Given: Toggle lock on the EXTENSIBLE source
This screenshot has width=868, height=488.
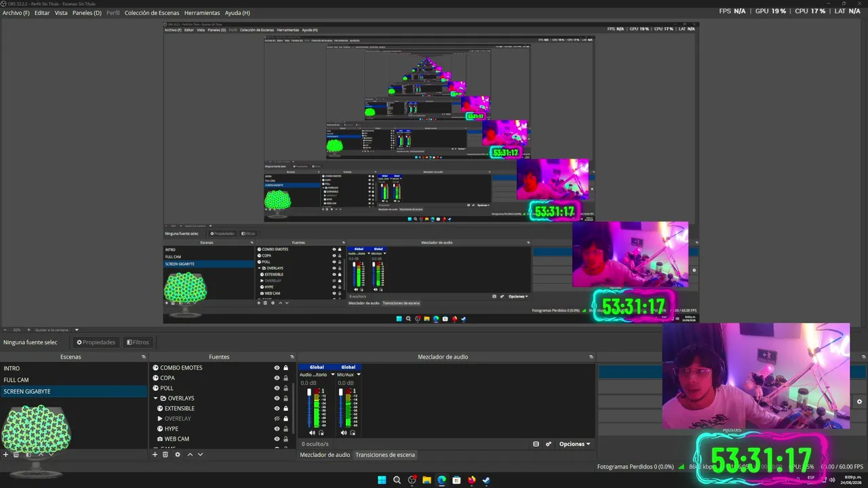Looking at the screenshot, I should (x=285, y=409).
